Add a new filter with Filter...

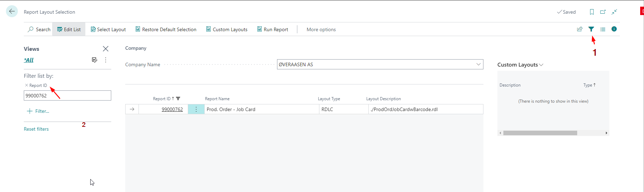[x=38, y=111]
